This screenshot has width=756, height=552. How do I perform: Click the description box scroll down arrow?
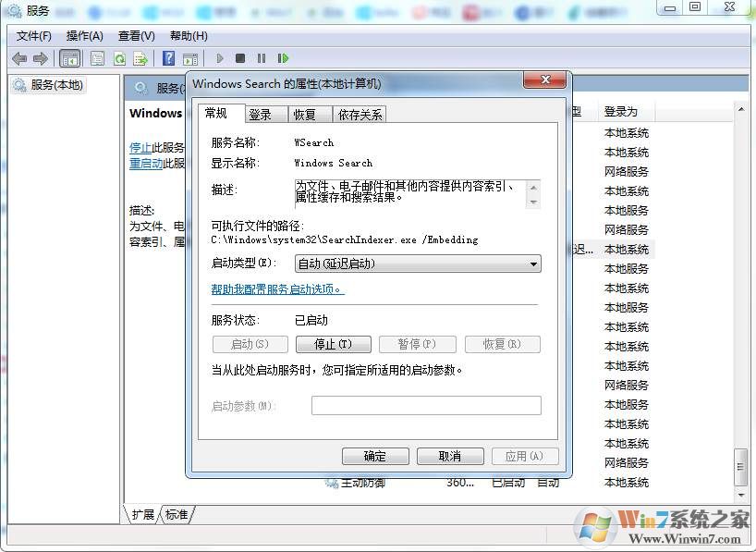click(x=533, y=202)
